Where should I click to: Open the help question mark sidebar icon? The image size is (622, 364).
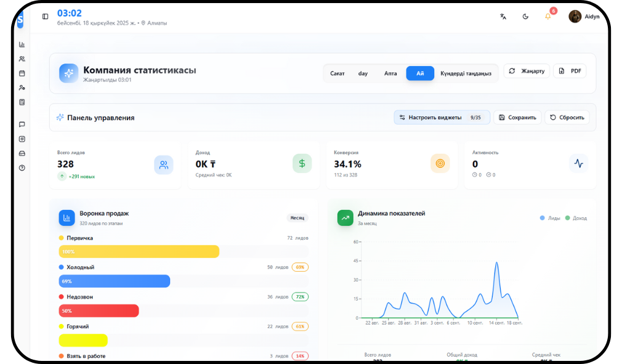click(x=22, y=168)
